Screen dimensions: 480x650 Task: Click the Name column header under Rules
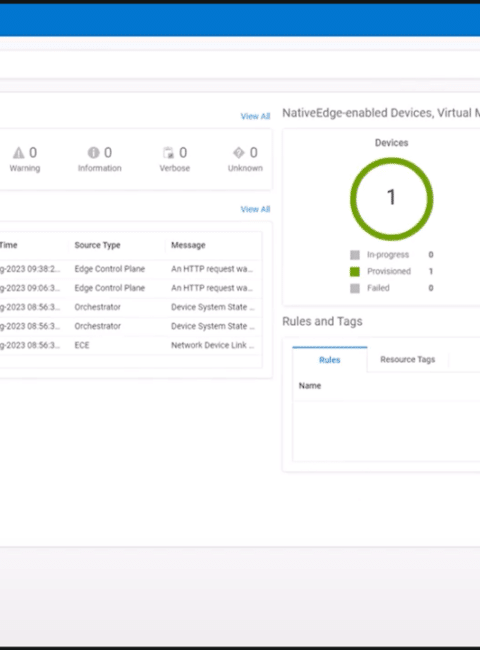pyautogui.click(x=310, y=386)
